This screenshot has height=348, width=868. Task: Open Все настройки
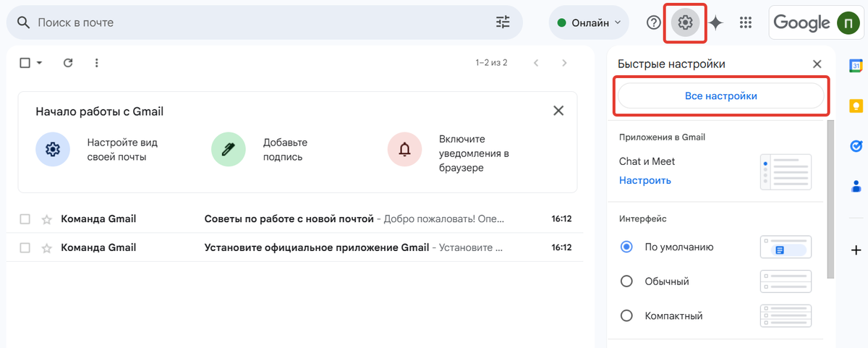click(720, 96)
